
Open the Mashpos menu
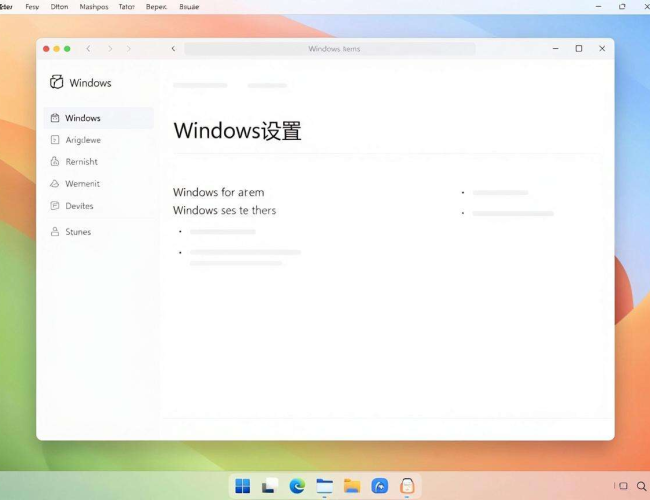tap(94, 7)
